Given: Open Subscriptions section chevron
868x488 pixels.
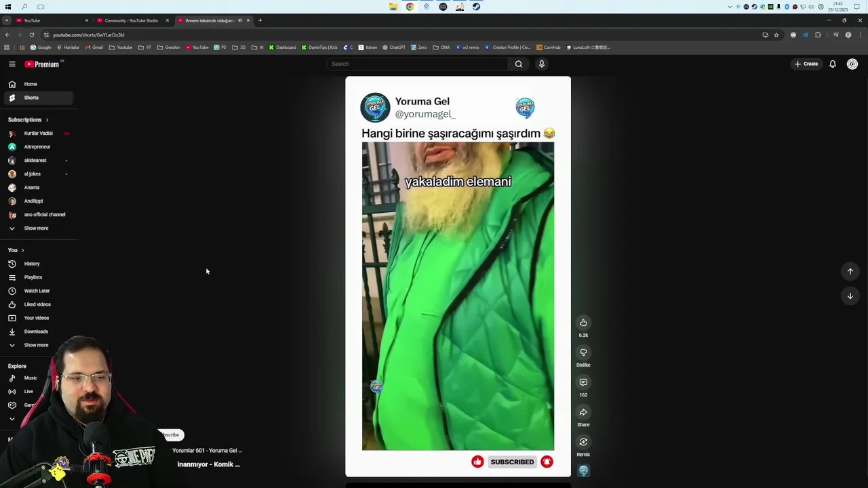Looking at the screenshot, I should click(x=47, y=120).
